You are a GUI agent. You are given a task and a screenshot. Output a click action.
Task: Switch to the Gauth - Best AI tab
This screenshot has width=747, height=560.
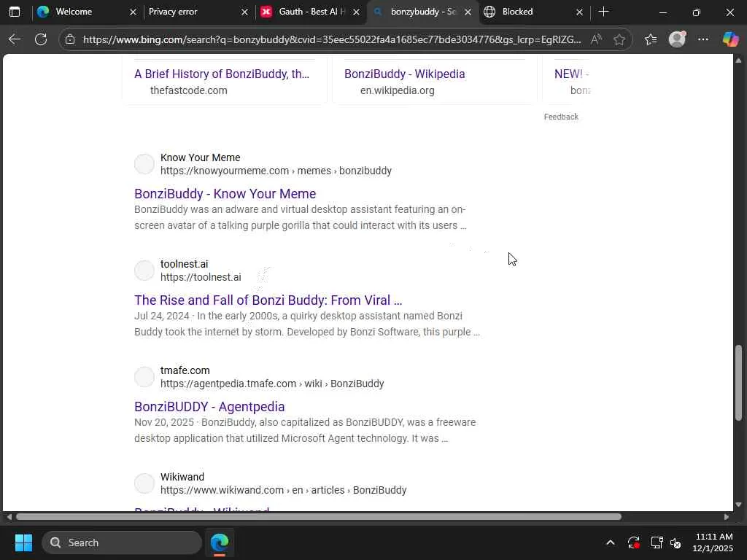tap(311, 12)
